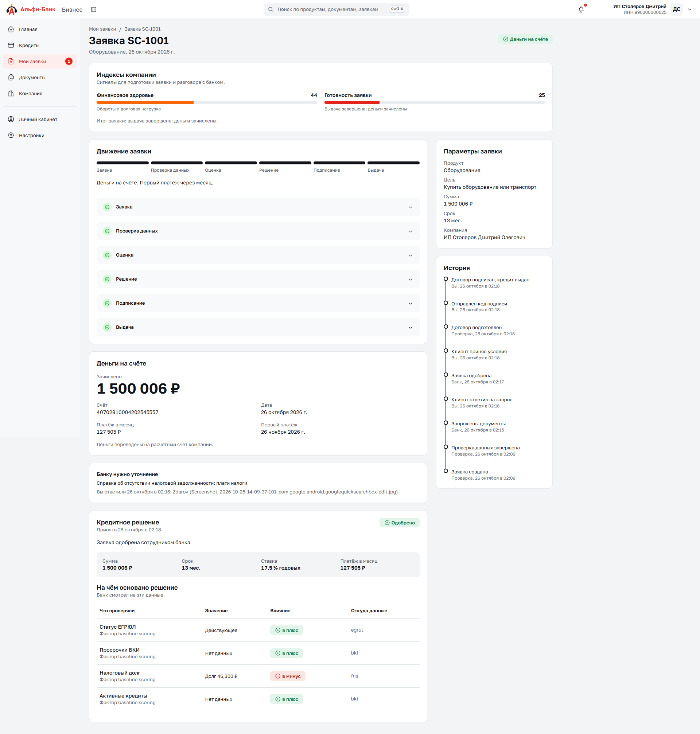
Task: Click the product search input field
Action: [x=336, y=9]
